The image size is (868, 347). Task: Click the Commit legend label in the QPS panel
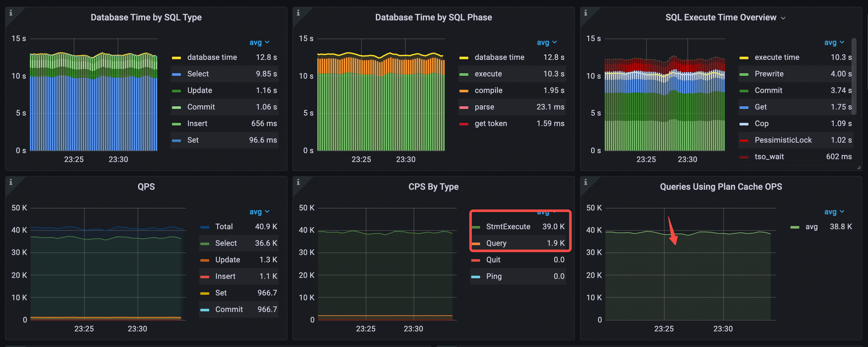click(229, 309)
